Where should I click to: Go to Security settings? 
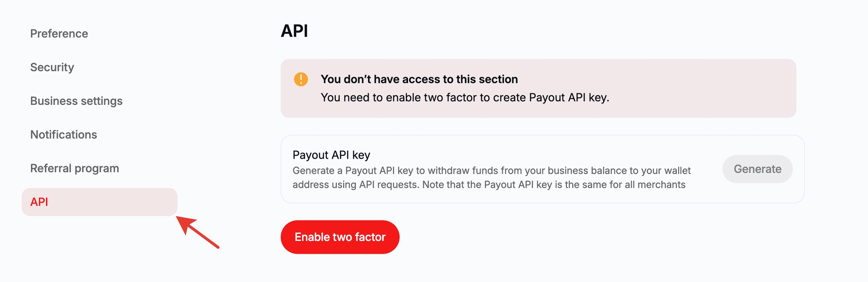click(52, 67)
